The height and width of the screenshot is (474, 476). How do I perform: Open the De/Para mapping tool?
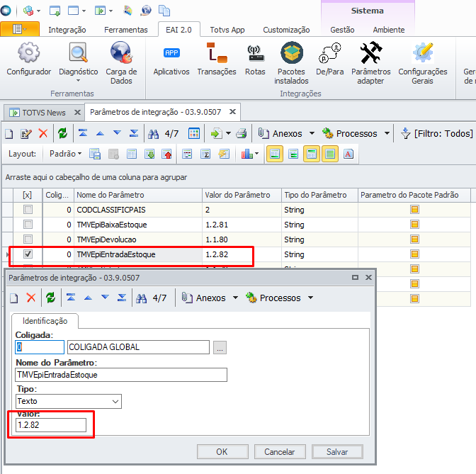329,60
